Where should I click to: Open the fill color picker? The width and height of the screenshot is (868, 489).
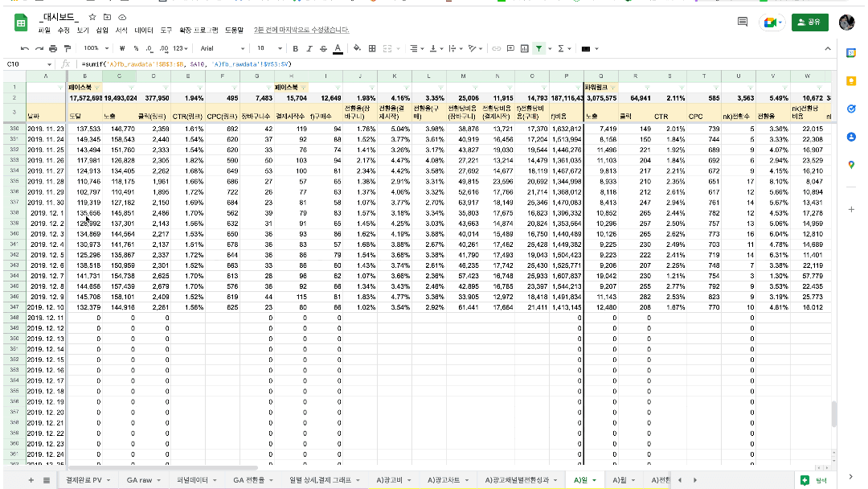(357, 49)
